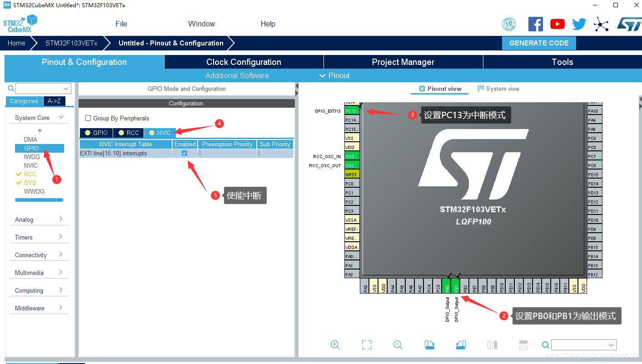Select IWDG in System Core list
The image size is (642, 364).
(32, 157)
